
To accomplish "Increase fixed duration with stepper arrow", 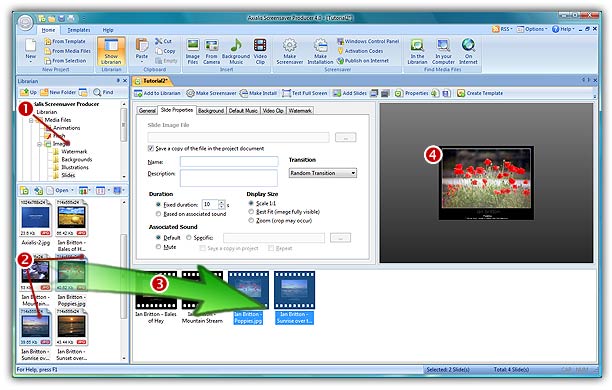I will pyautogui.click(x=222, y=202).
